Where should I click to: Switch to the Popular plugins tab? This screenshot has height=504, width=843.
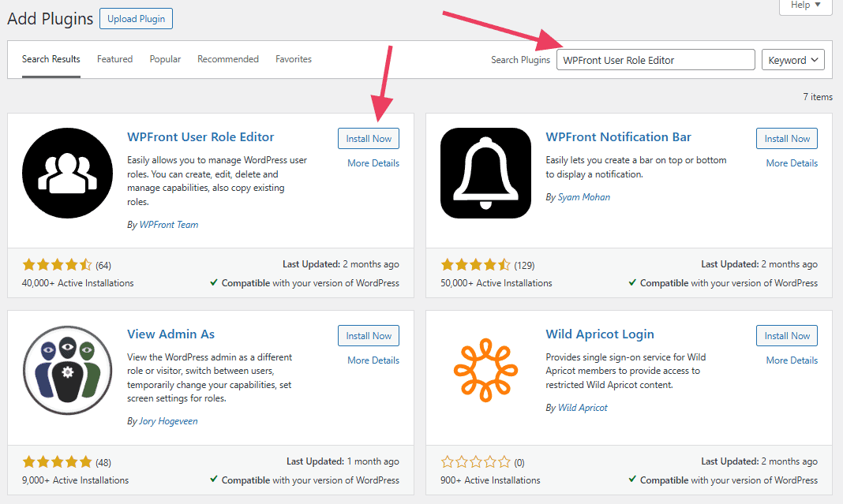point(164,58)
